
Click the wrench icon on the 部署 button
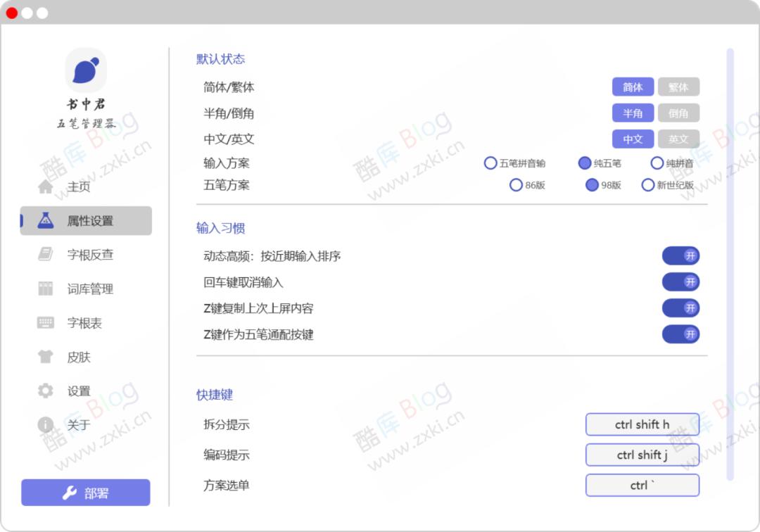(x=68, y=492)
